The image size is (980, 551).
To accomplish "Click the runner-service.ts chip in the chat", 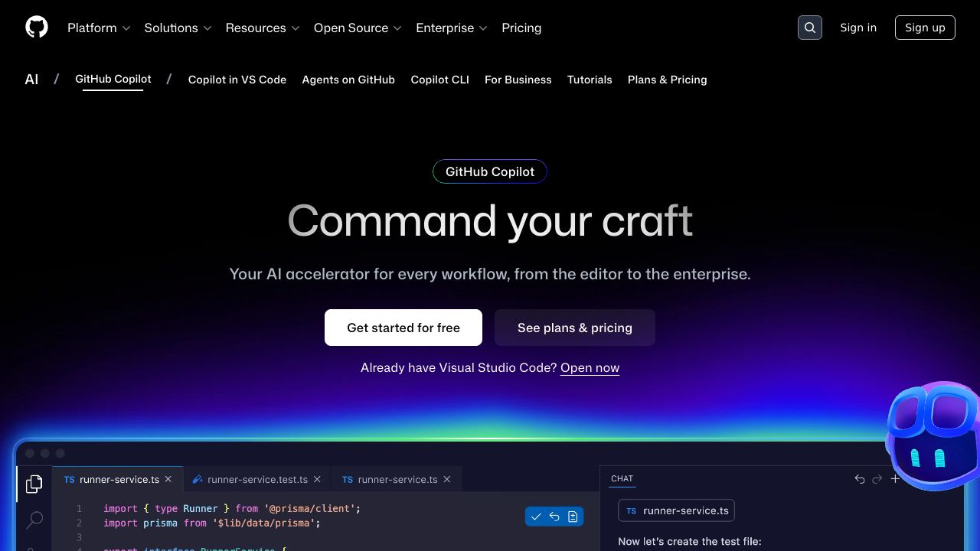I will pos(676,510).
